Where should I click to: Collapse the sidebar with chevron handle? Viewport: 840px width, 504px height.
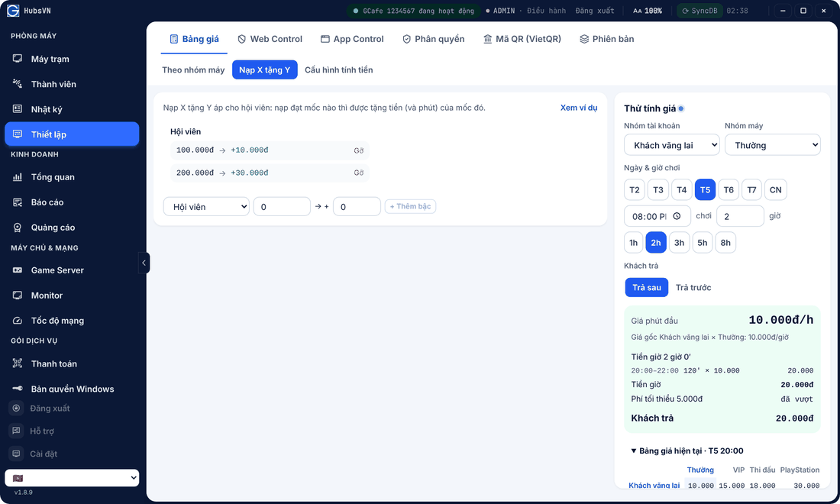[144, 263]
